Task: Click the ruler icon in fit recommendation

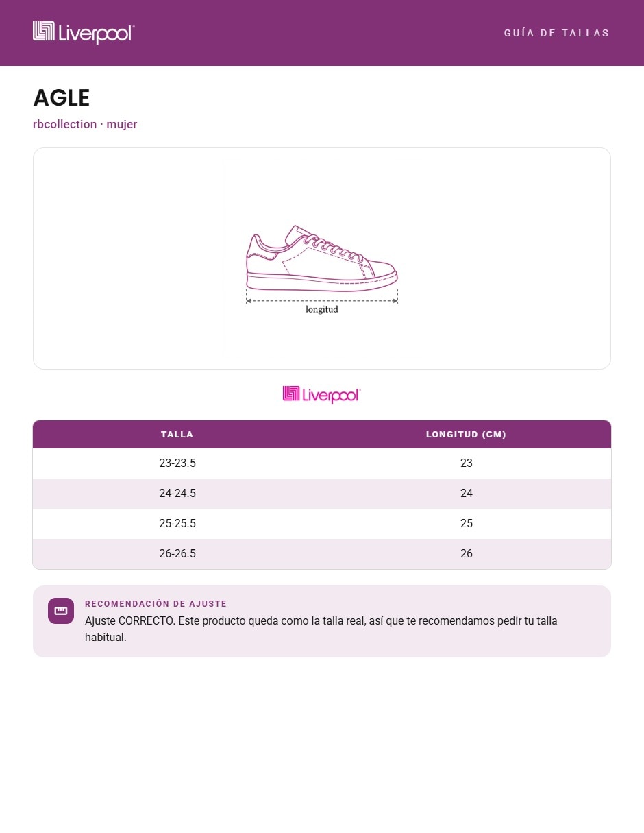Action: (x=61, y=611)
